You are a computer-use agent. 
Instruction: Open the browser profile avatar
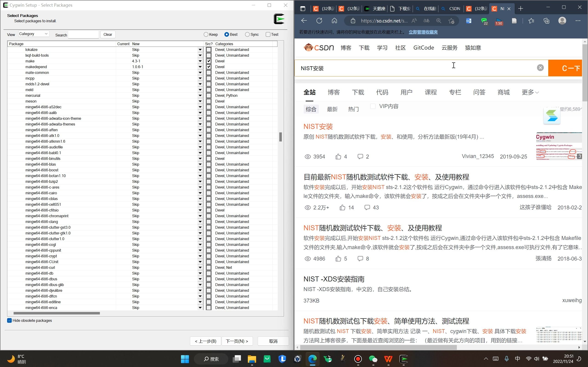(x=562, y=21)
